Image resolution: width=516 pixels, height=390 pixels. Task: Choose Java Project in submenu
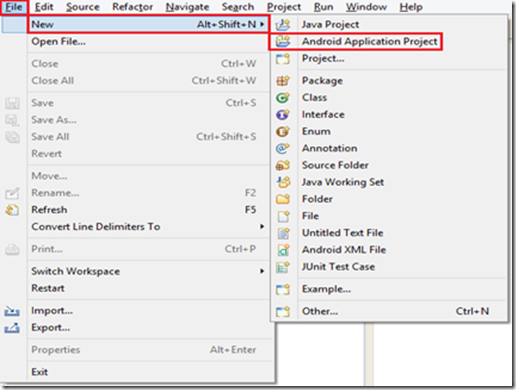[389, 24]
